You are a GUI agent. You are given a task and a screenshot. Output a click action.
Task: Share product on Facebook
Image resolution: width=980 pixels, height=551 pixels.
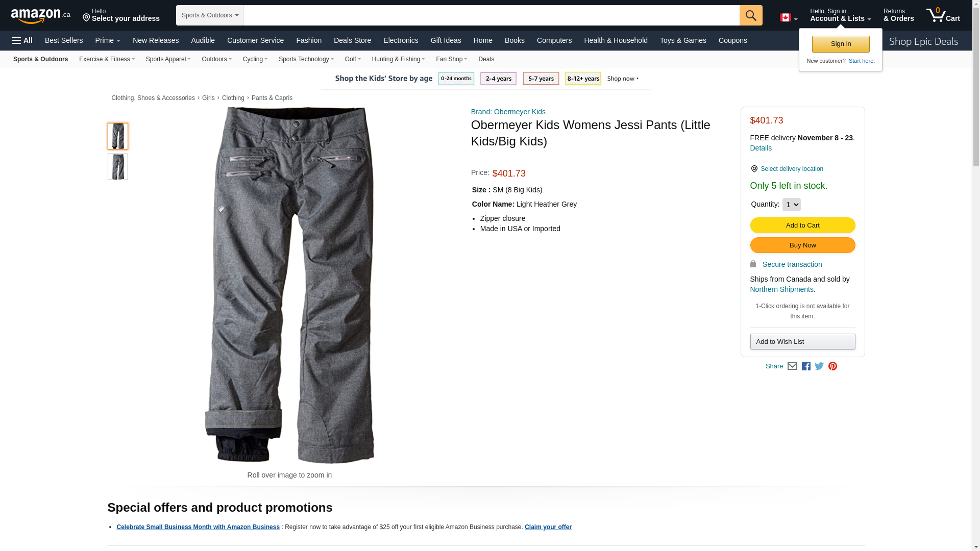[x=806, y=366]
